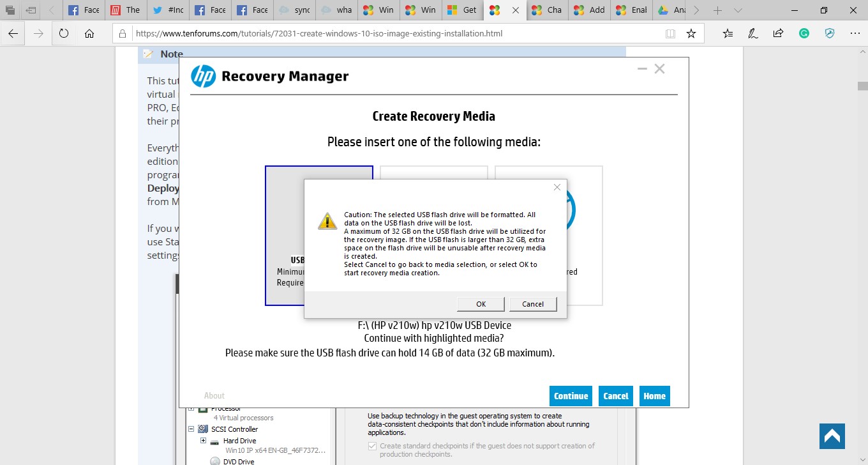Click the Share page icon
The height and width of the screenshot is (465, 868).
click(x=778, y=33)
